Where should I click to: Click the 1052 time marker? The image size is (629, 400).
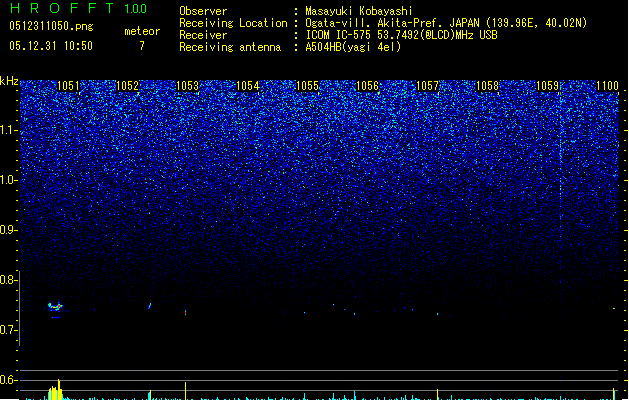click(x=127, y=85)
